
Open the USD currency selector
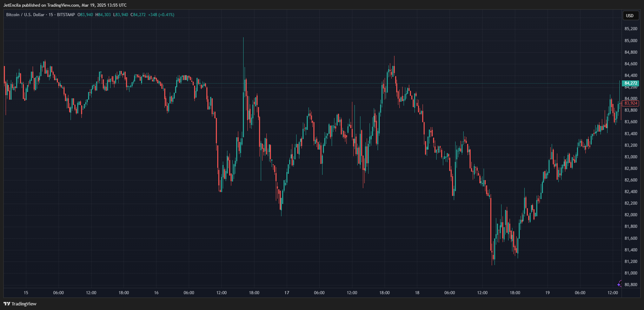tap(630, 15)
